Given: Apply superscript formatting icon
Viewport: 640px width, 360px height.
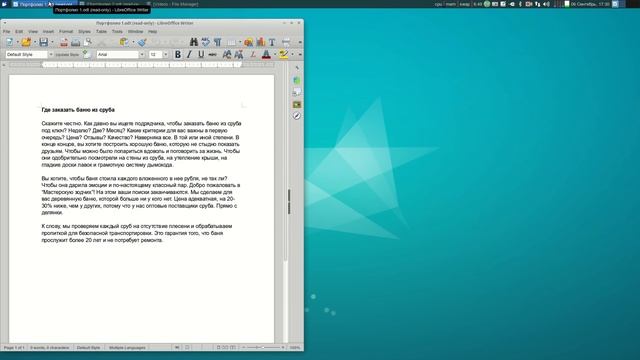Looking at the screenshot, I should 227,54.
